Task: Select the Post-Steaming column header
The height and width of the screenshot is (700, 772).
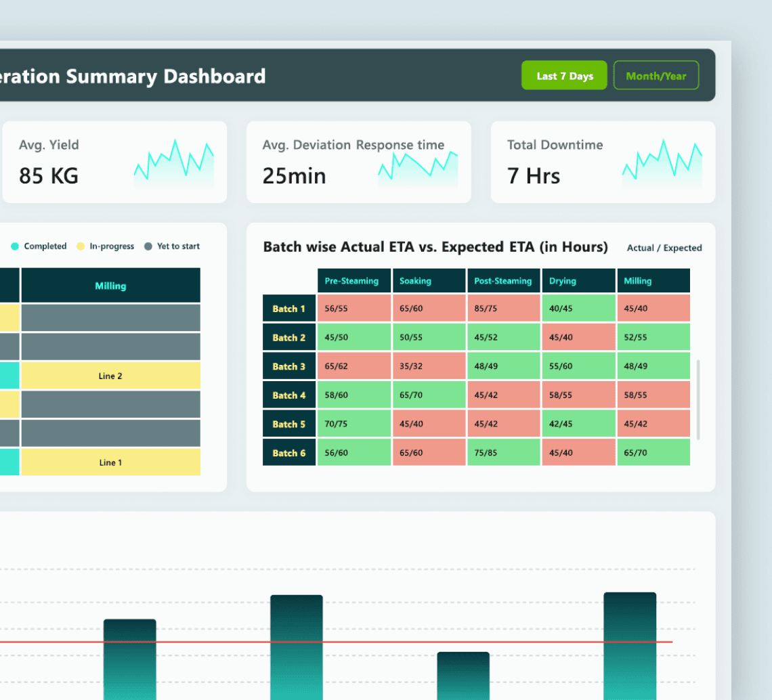Action: pos(504,280)
